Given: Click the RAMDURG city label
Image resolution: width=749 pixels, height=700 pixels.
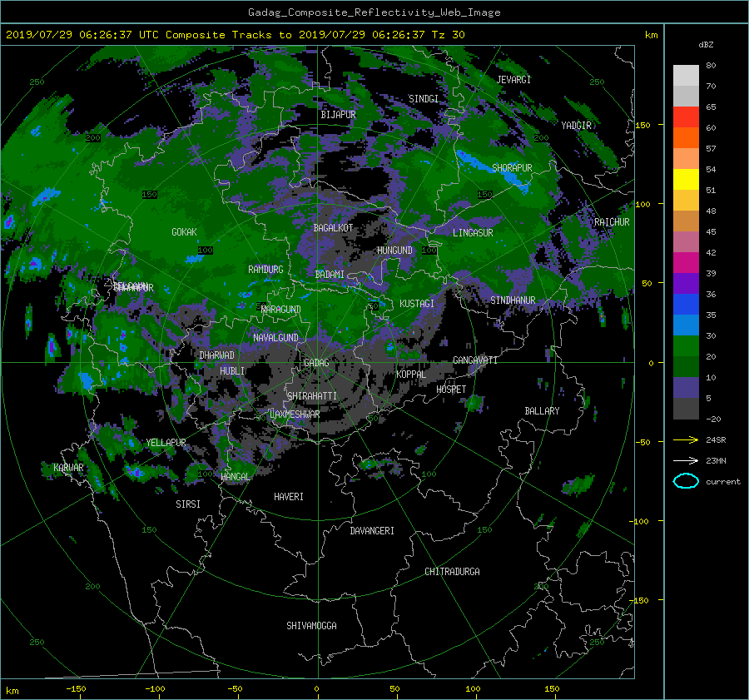Looking at the screenshot, I should coord(265,270).
